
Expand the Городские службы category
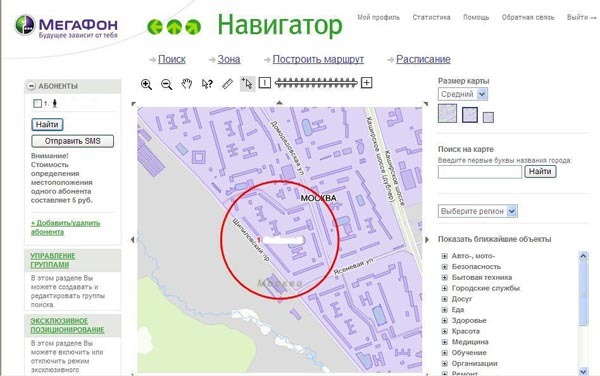tap(444, 288)
